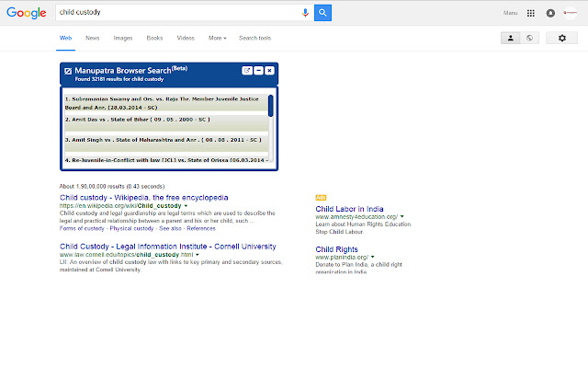
Task: Pop out Manupatra panel in new window
Action: point(246,71)
